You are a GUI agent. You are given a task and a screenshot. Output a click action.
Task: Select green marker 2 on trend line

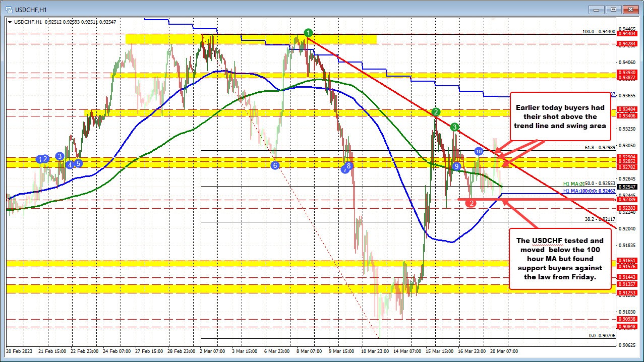(436, 112)
